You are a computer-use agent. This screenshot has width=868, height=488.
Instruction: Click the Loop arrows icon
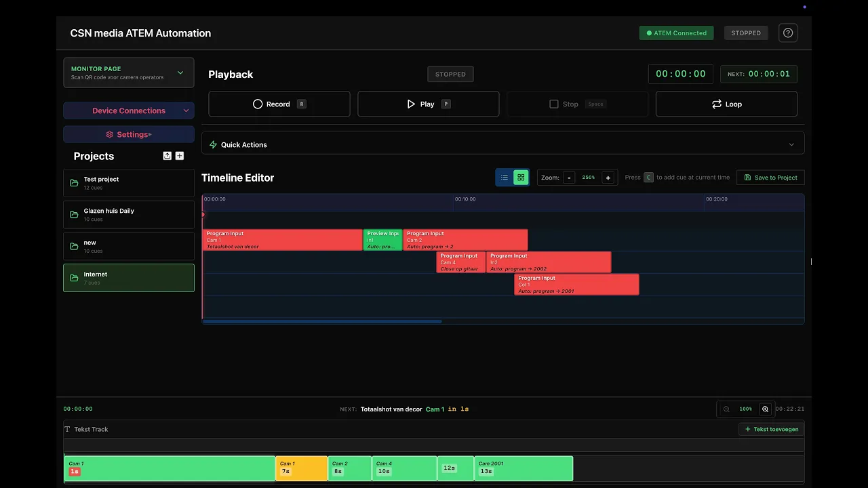pos(716,104)
